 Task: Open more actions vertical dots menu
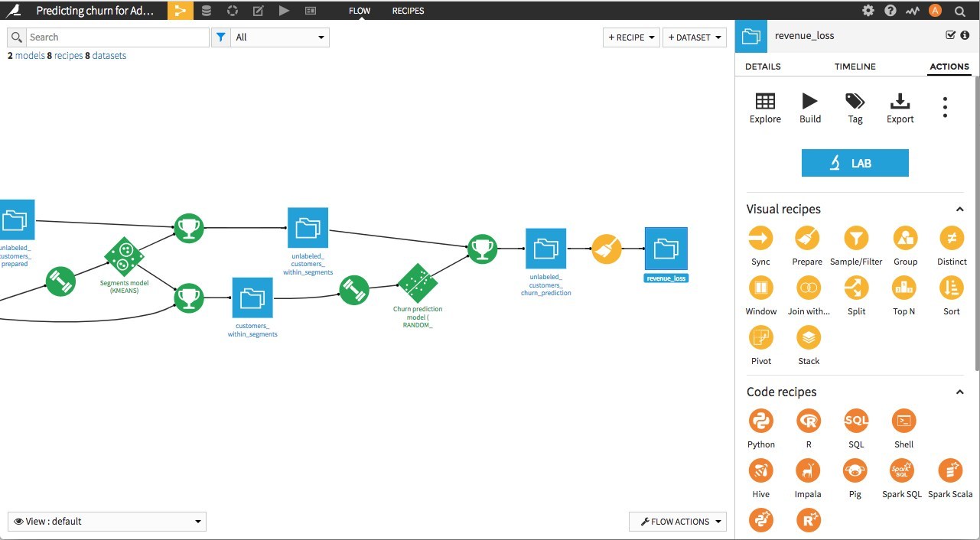[x=945, y=107]
